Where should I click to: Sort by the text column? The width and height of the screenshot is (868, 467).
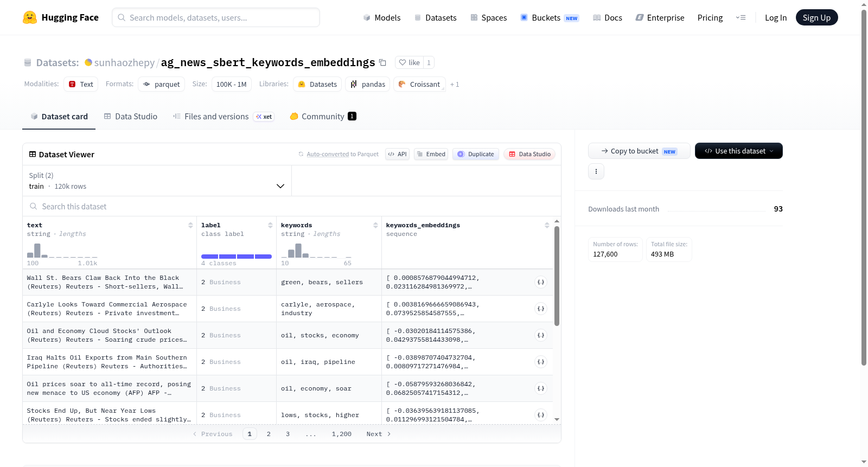(x=190, y=225)
